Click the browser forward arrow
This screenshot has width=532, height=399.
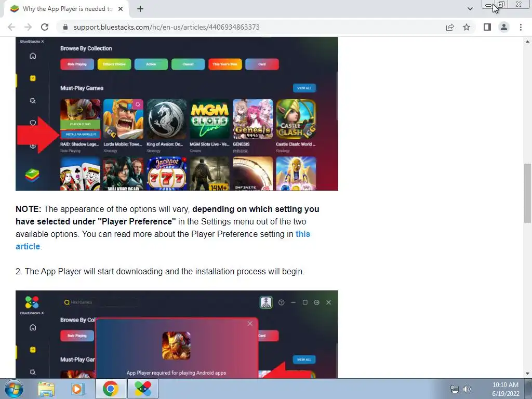28,27
